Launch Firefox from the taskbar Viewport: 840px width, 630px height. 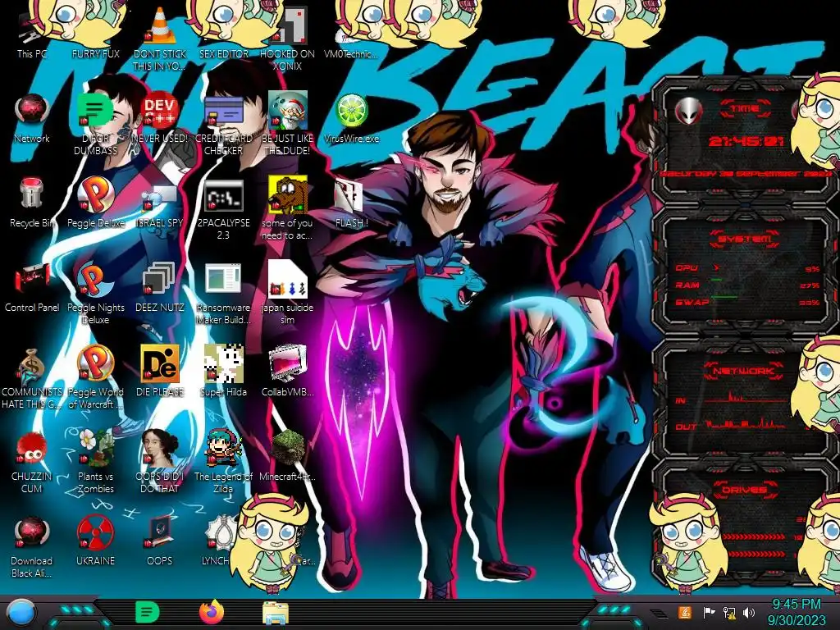(212, 612)
